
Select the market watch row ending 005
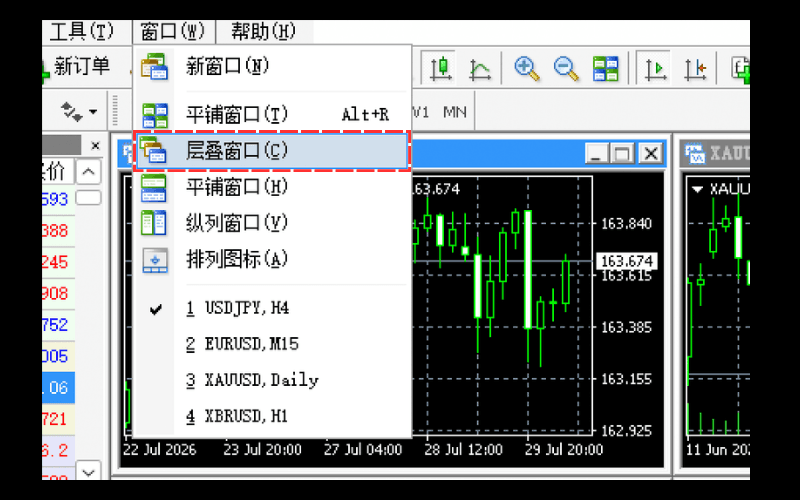[x=59, y=356]
